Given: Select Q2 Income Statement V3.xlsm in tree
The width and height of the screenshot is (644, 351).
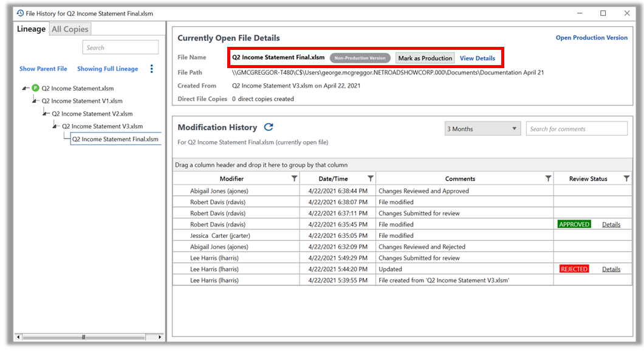Looking at the screenshot, I should click(x=102, y=126).
